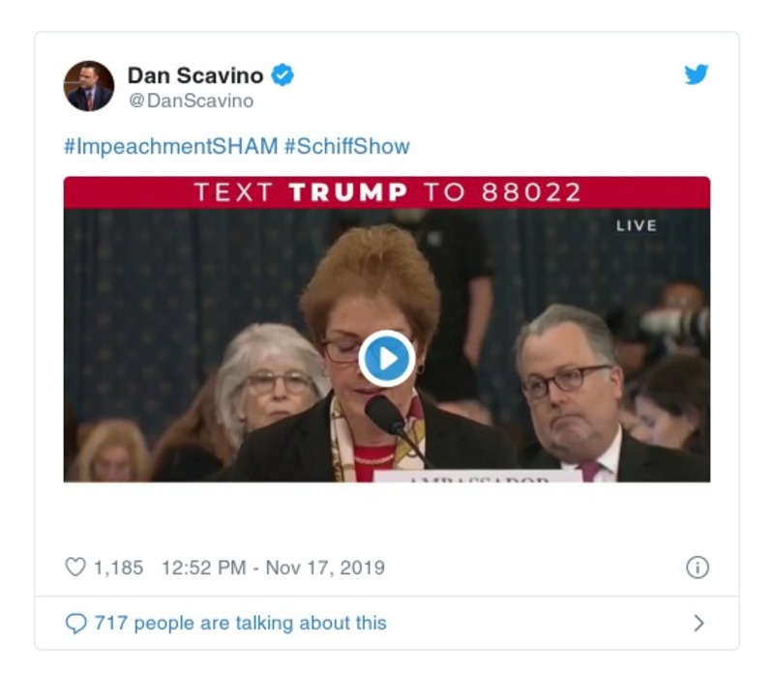The image size is (774, 700).
Task: Click the Twitter bird logo
Action: click(695, 74)
